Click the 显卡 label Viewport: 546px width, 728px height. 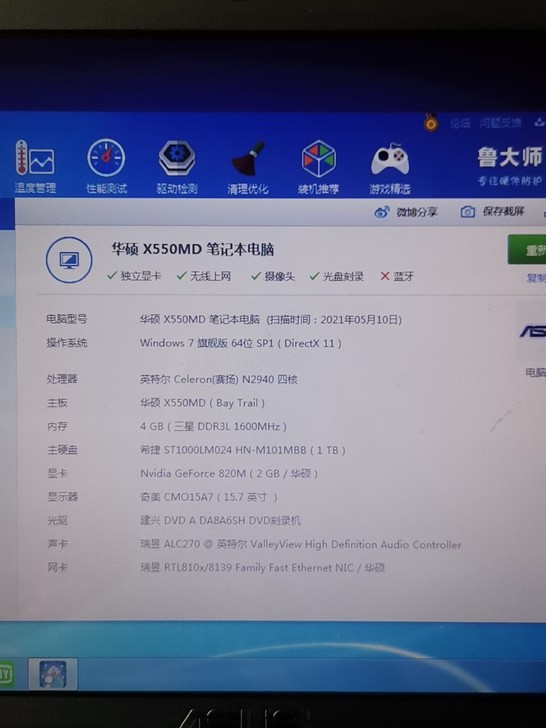pos(57,473)
